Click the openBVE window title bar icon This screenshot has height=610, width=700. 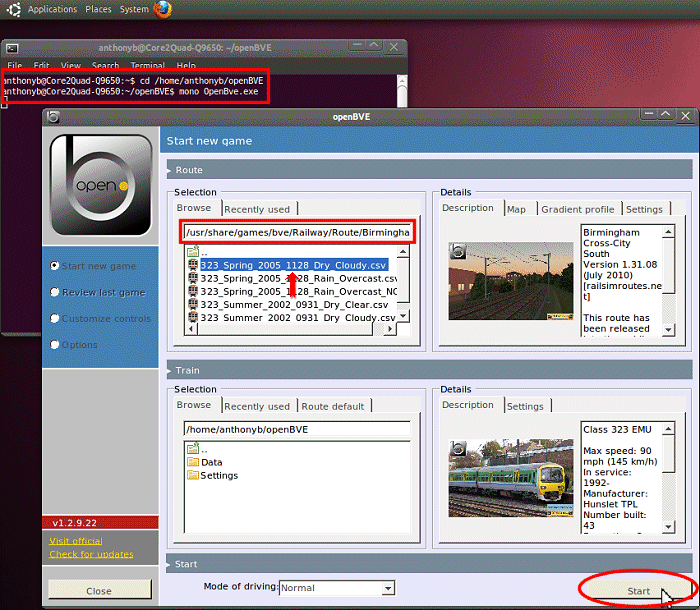(x=53, y=117)
